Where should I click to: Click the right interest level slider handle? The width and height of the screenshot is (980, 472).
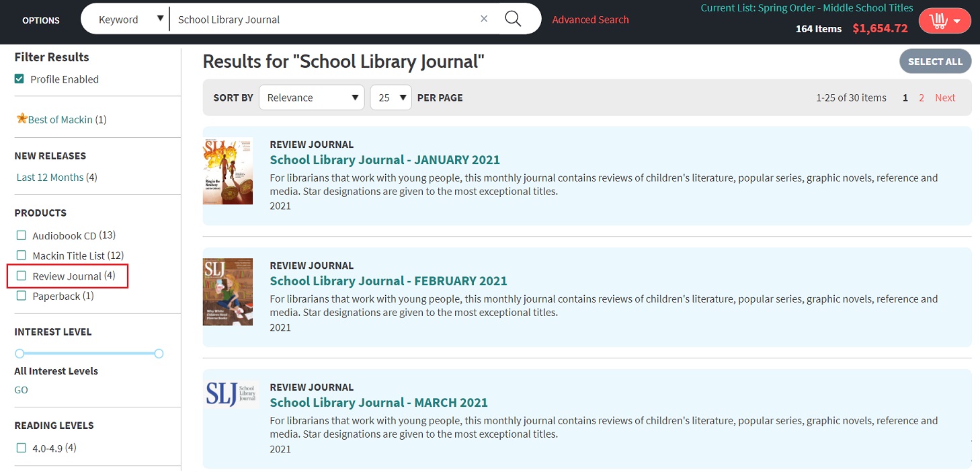click(159, 353)
